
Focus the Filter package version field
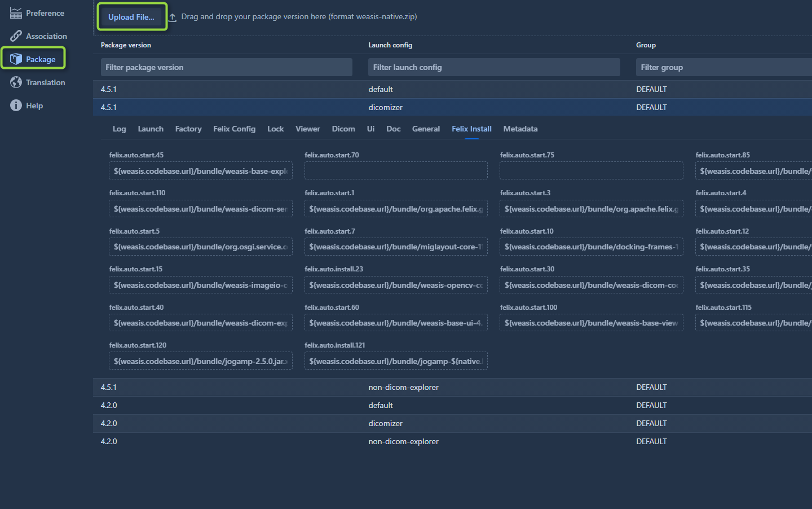click(x=227, y=67)
